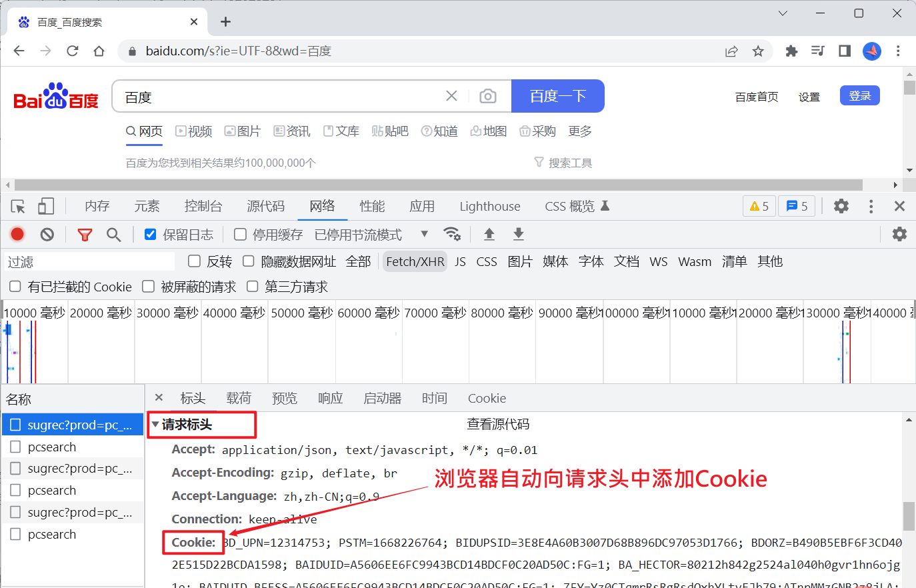Activate the DevTools element inspector

click(18, 206)
